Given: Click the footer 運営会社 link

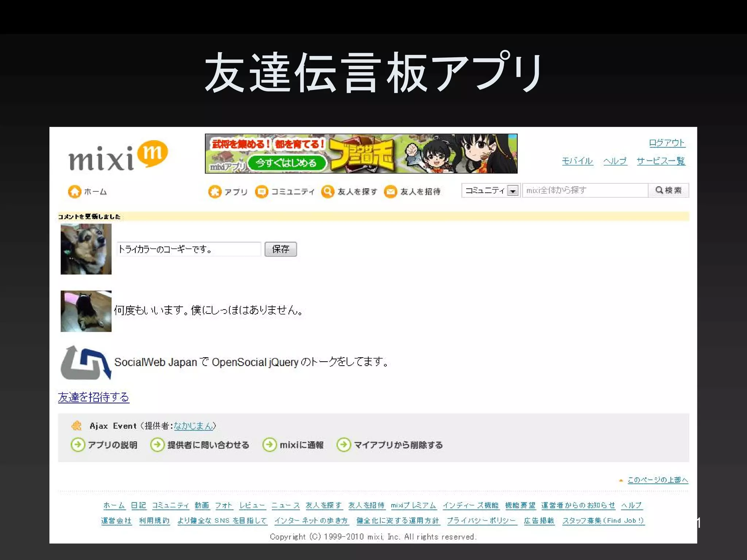Looking at the screenshot, I should pyautogui.click(x=116, y=521).
